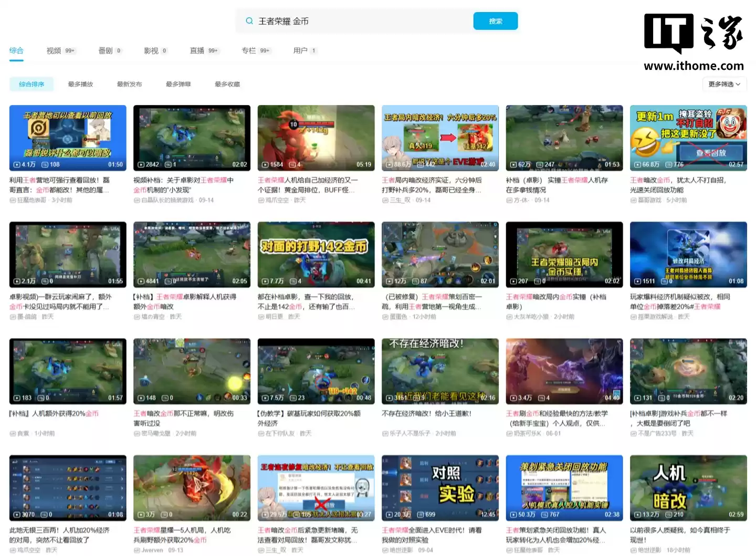Image resolution: width=756 pixels, height=556 pixels.
Task: Click the play icon on the 对面的打野142金币 thumbnail
Action: point(264,280)
